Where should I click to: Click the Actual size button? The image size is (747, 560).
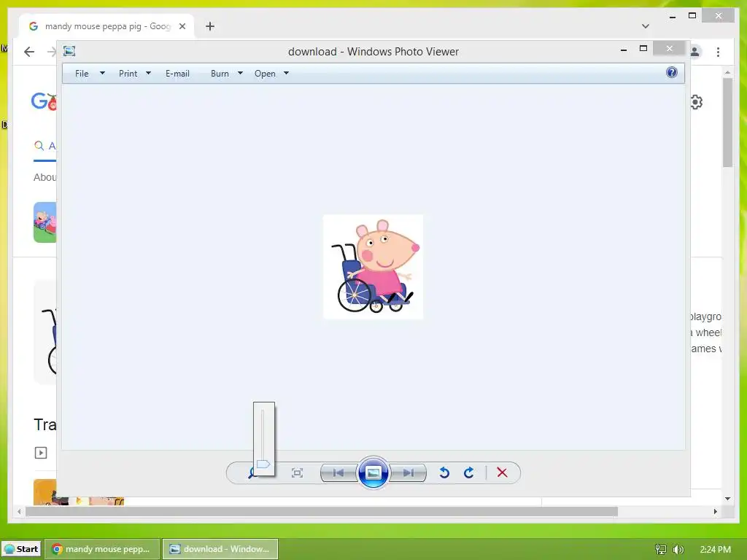tap(298, 472)
